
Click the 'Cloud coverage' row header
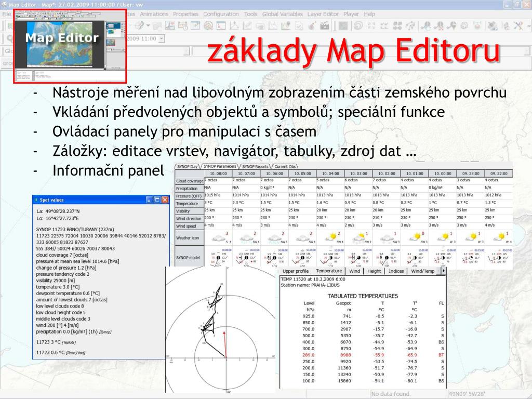click(x=189, y=181)
